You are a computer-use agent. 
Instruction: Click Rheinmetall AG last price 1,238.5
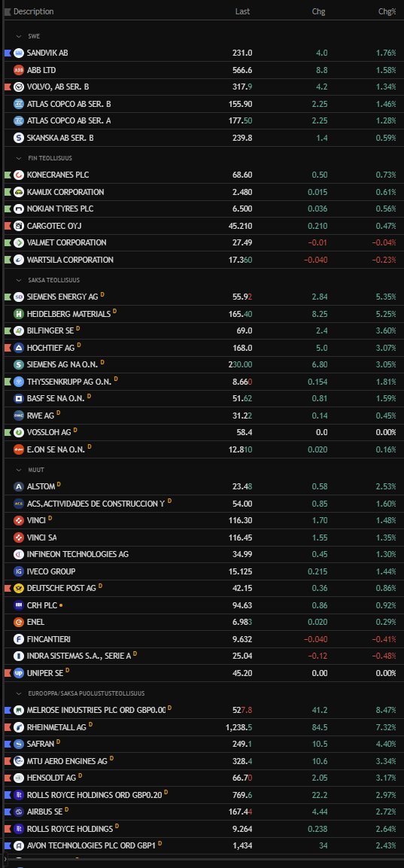coord(239,727)
